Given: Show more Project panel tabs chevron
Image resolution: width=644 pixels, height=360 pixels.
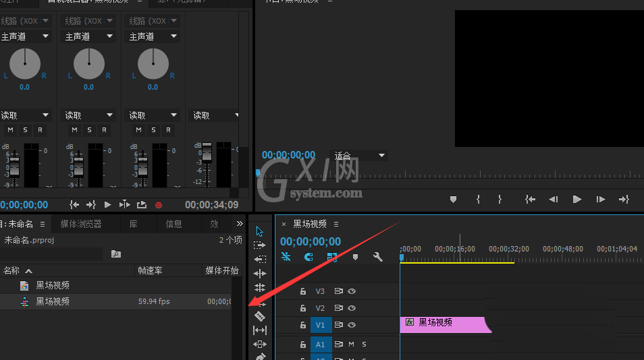Looking at the screenshot, I should point(240,223).
